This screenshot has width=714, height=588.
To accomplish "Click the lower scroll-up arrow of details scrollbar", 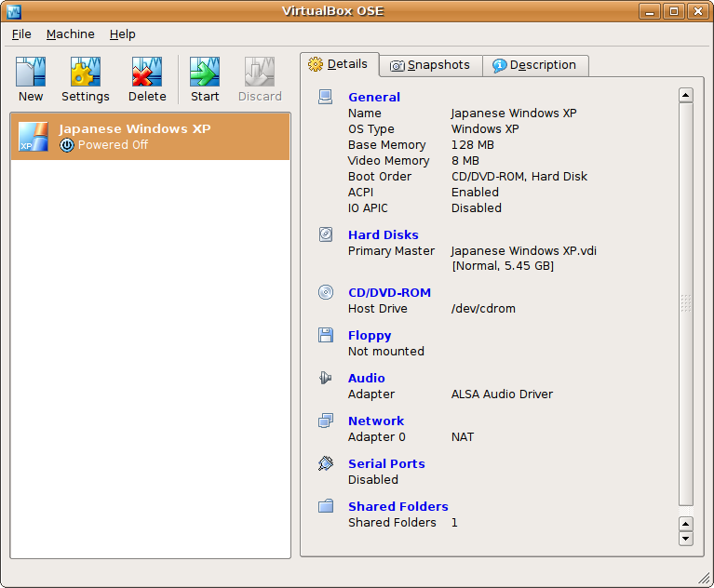I will click(685, 524).
